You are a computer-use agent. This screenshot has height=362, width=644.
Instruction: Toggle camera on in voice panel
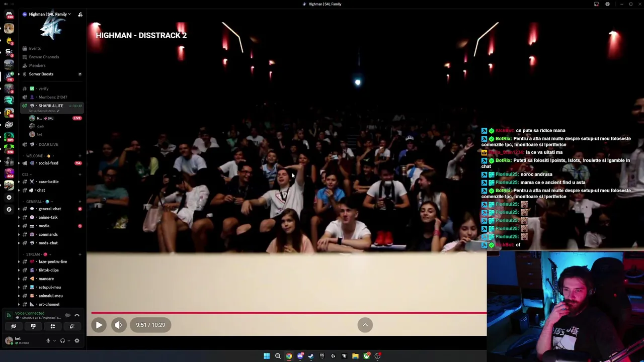pyautogui.click(x=14, y=326)
